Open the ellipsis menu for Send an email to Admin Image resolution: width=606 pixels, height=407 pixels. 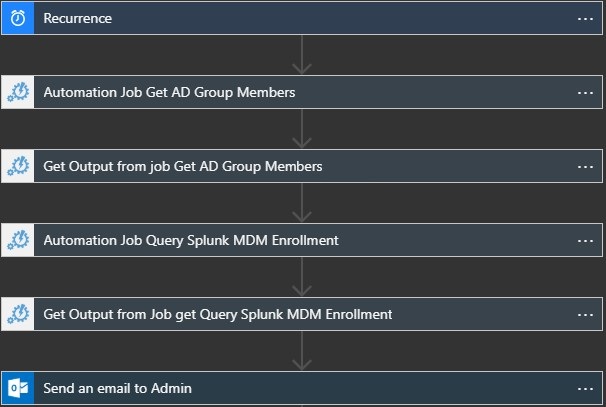pyautogui.click(x=585, y=388)
